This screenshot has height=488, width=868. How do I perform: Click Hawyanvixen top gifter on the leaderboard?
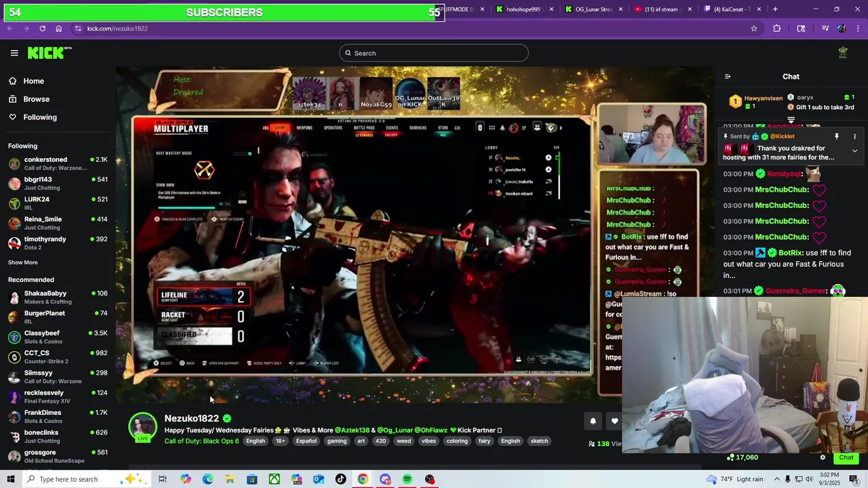763,98
